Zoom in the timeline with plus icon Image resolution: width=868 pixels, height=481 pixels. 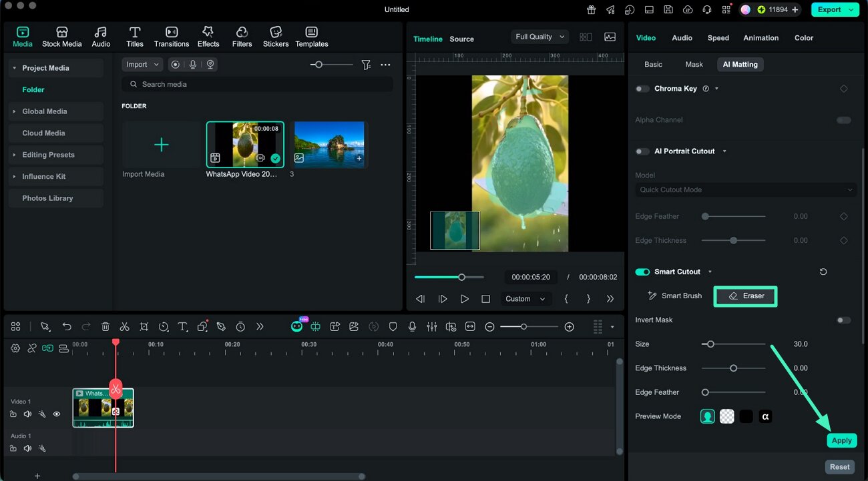click(x=569, y=326)
